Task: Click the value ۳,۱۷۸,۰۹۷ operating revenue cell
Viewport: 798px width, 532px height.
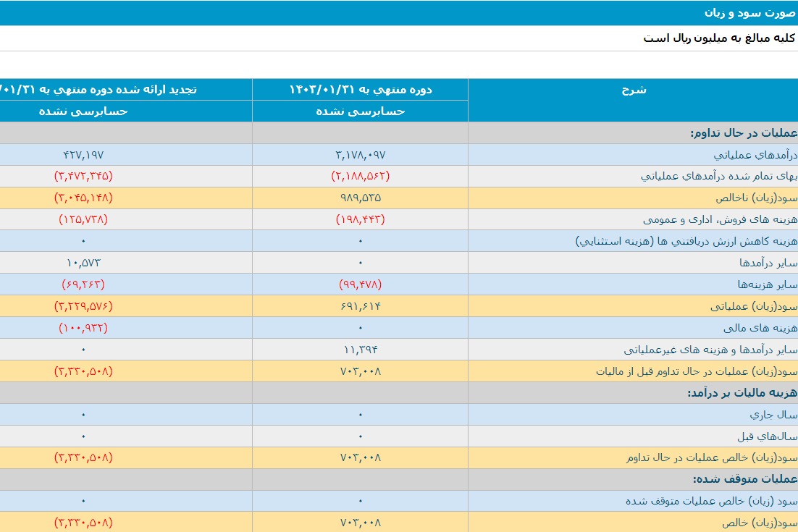Action: (x=361, y=155)
